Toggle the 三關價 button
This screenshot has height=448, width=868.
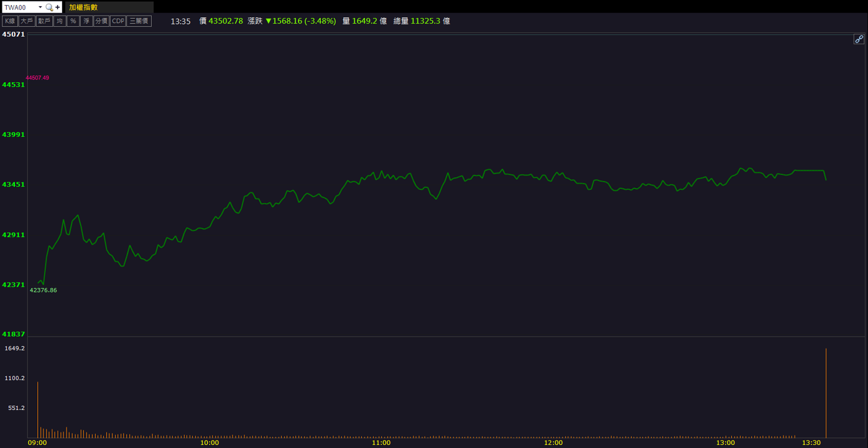(x=139, y=21)
